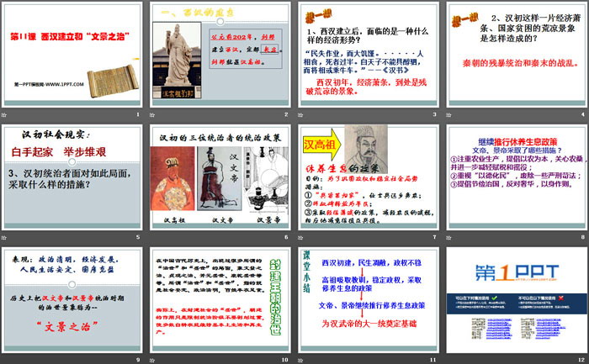This screenshot has width=589, height=364.
Task: Select slide 2 with the Liu Bang statue photo
Action: pyautogui.click(x=220, y=55)
